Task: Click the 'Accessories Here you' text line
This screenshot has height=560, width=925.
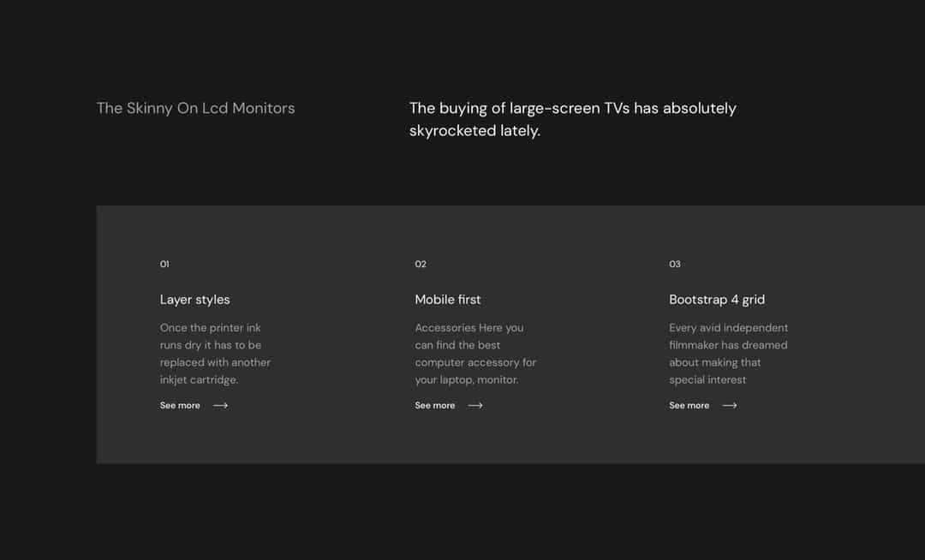Action: point(469,328)
